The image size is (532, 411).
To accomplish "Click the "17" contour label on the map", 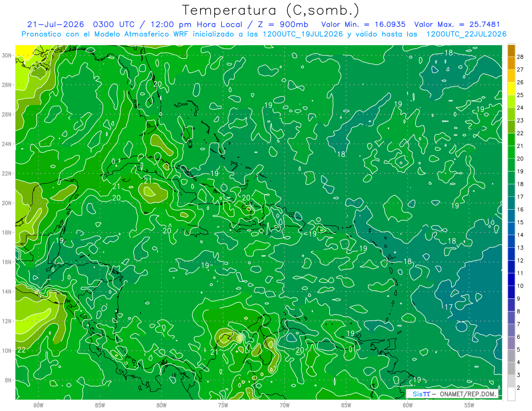I will click(x=449, y=307).
